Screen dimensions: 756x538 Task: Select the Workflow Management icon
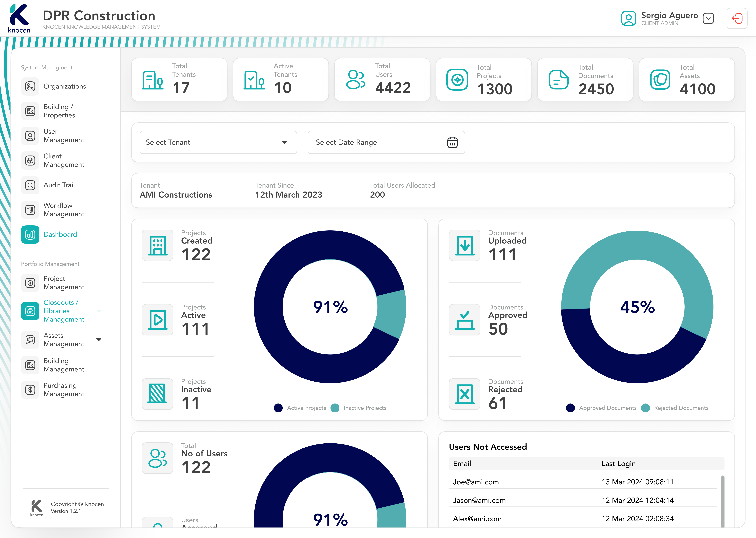click(x=30, y=210)
